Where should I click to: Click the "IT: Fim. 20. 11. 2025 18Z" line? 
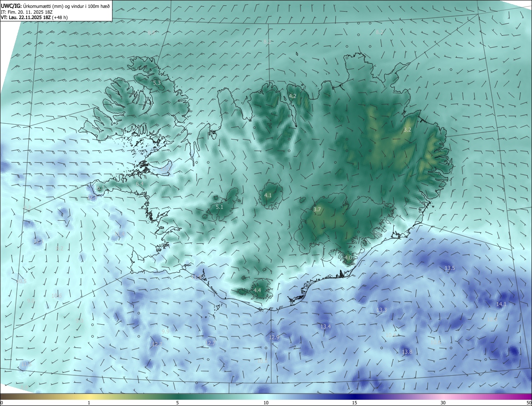pos(27,12)
